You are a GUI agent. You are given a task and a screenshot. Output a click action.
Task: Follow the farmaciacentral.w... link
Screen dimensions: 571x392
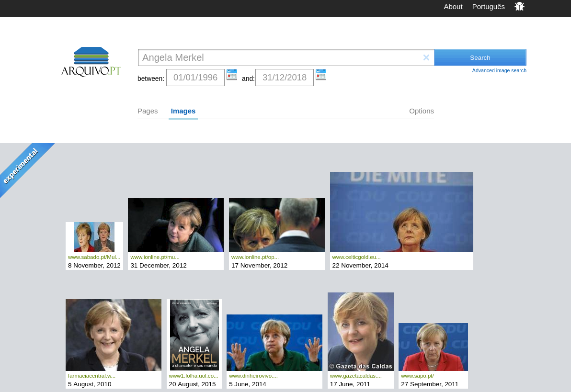tap(91, 376)
